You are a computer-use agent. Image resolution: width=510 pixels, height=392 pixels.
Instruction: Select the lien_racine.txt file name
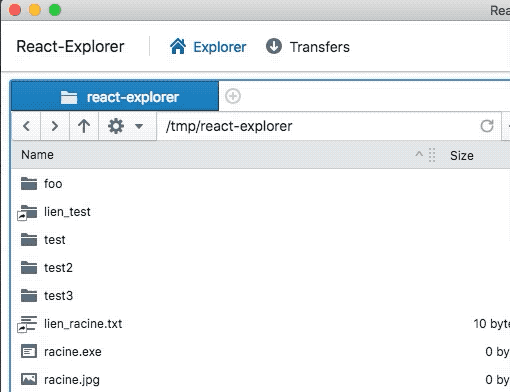click(83, 324)
